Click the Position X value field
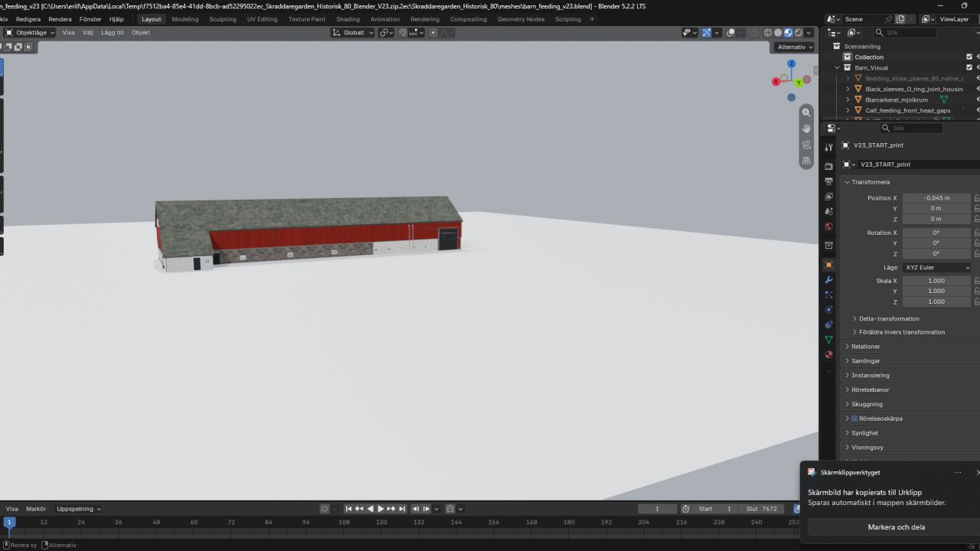This screenshot has height=551, width=980. (936, 198)
